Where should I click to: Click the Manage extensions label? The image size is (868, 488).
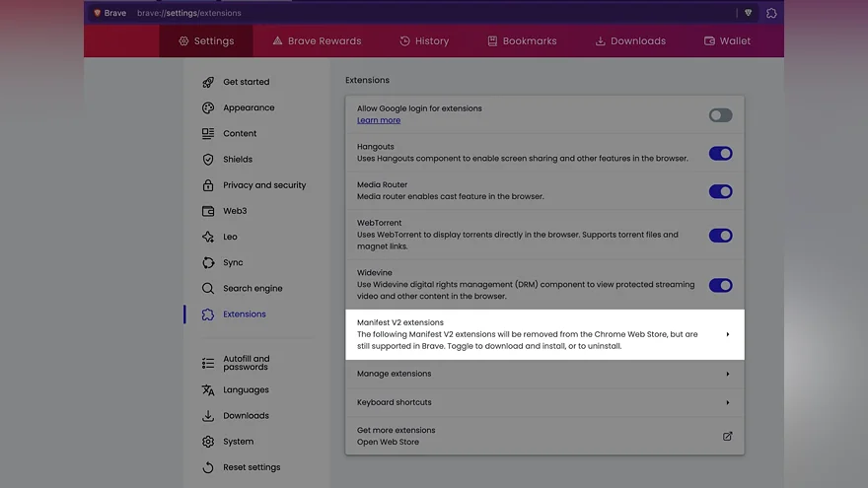click(x=395, y=374)
